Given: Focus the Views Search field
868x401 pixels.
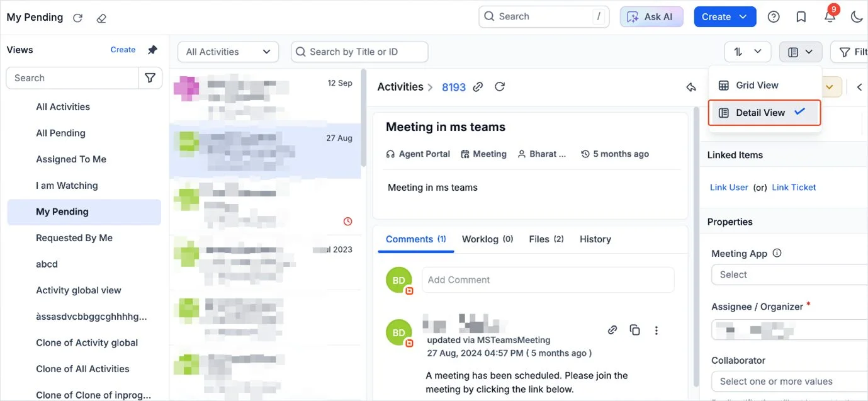Looking at the screenshot, I should (72, 78).
